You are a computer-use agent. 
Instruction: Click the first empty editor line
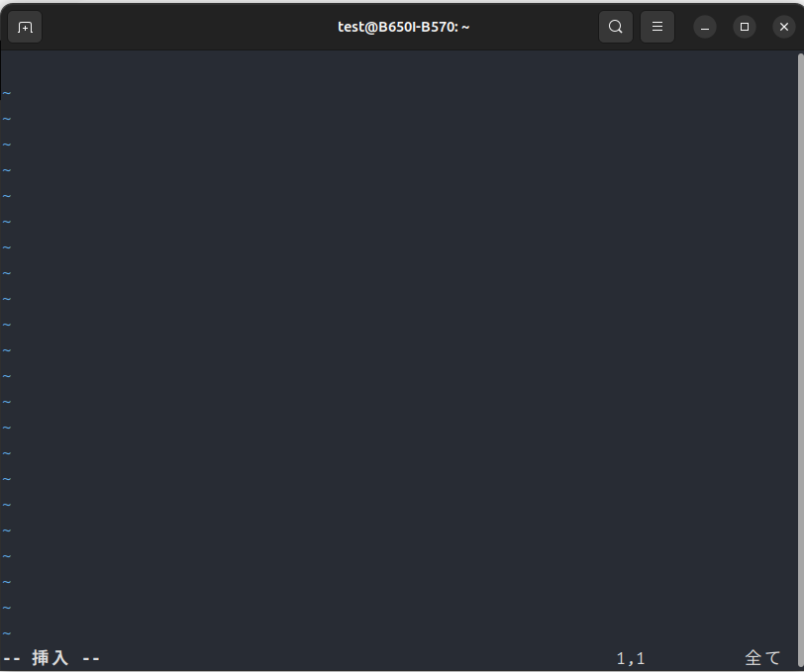[398, 67]
